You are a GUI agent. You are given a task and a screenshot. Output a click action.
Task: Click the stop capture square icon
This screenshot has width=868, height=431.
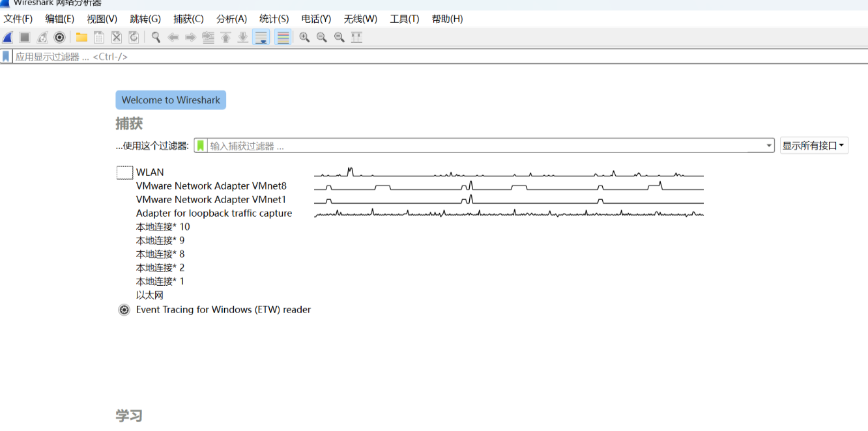point(25,37)
